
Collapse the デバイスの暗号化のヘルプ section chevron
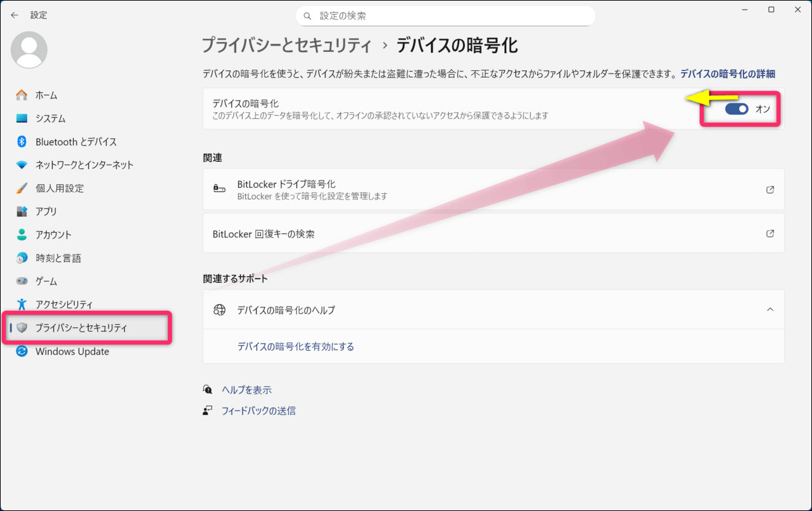click(x=770, y=310)
